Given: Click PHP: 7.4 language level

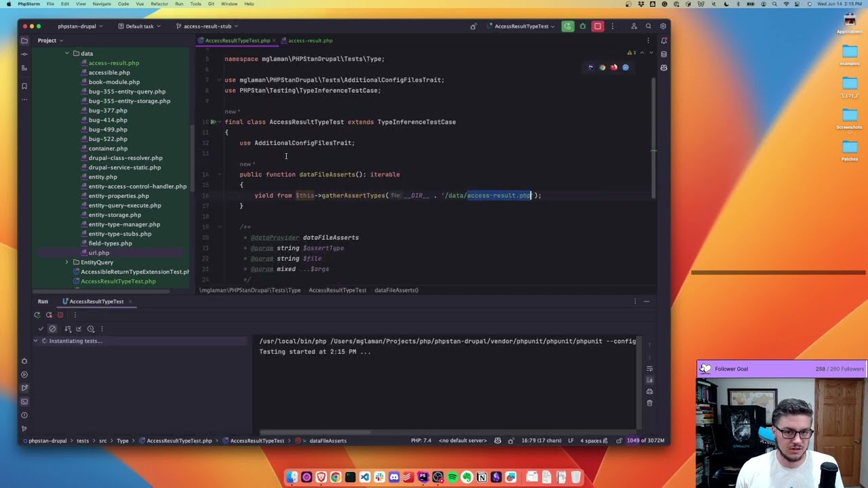Looking at the screenshot, I should pyautogui.click(x=421, y=441).
